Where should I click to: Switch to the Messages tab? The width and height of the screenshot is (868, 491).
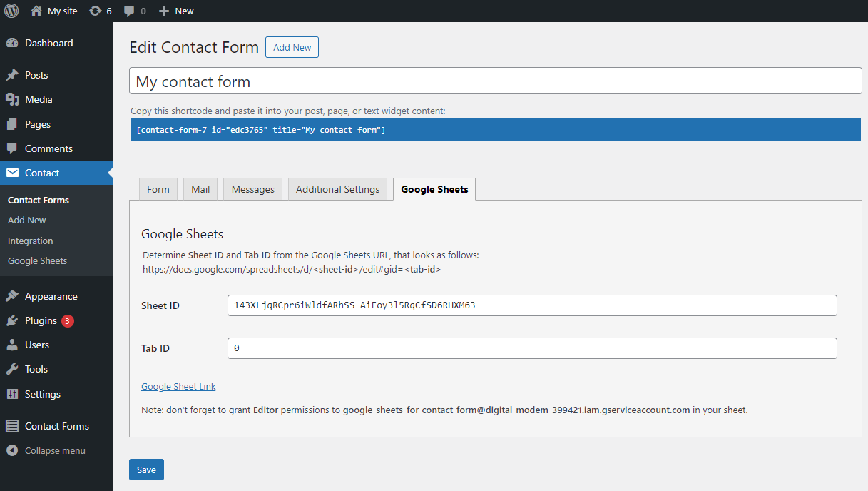(253, 189)
